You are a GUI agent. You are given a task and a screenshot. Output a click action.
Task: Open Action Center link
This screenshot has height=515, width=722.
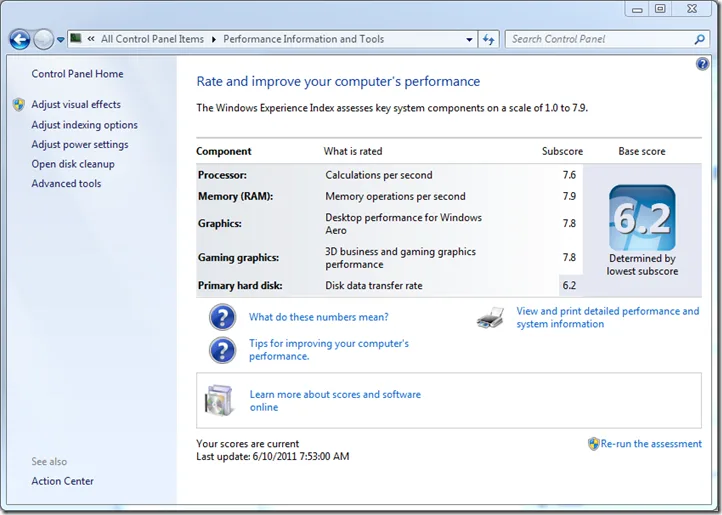click(62, 481)
